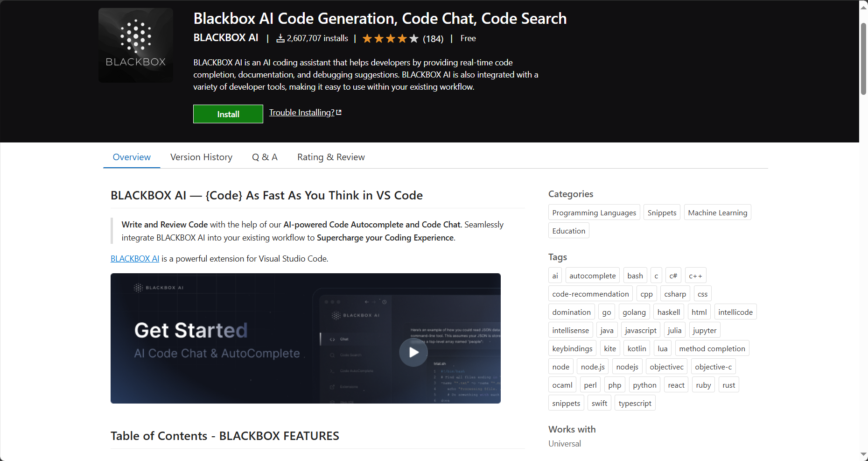This screenshot has width=868, height=461.
Task: Select the node.js tag
Action: tap(593, 367)
